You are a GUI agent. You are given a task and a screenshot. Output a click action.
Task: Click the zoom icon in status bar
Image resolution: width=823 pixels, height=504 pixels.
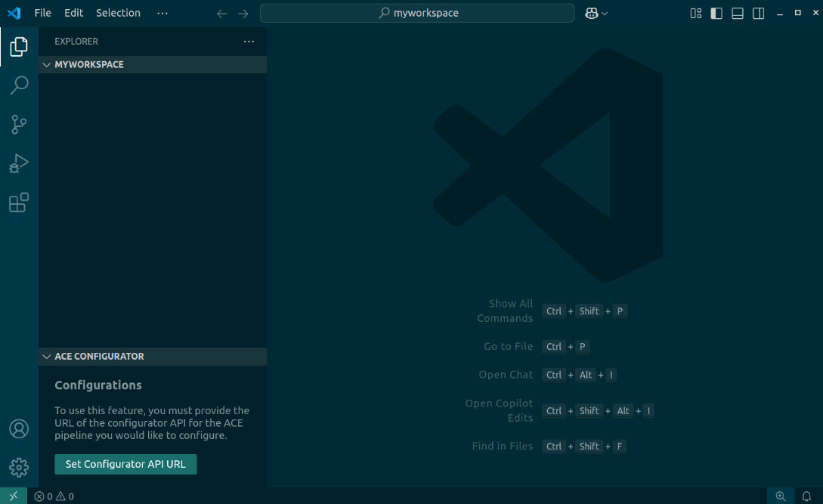pyautogui.click(x=781, y=496)
